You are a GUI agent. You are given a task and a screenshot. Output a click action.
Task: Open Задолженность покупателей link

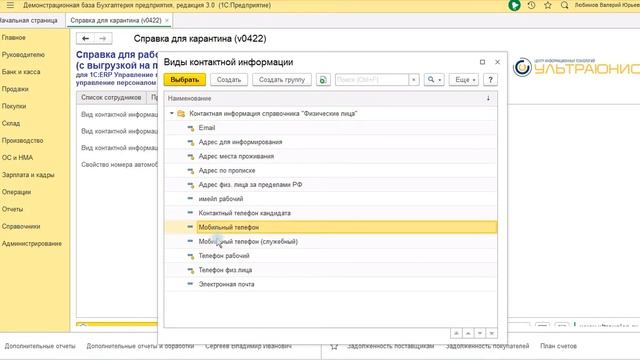[x=487, y=346]
